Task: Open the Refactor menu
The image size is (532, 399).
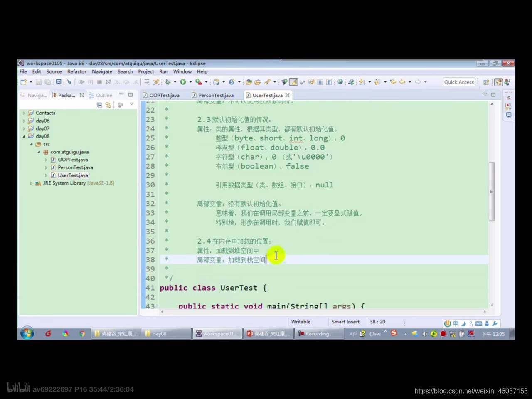Action: coord(77,71)
